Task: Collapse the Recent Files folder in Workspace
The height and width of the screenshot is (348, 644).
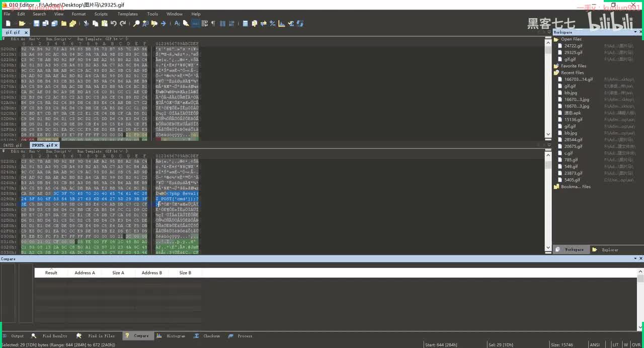Action: [x=556, y=72]
